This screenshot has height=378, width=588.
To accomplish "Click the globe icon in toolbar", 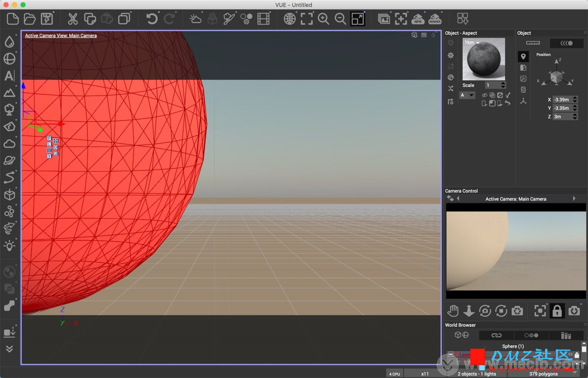I will click(290, 19).
